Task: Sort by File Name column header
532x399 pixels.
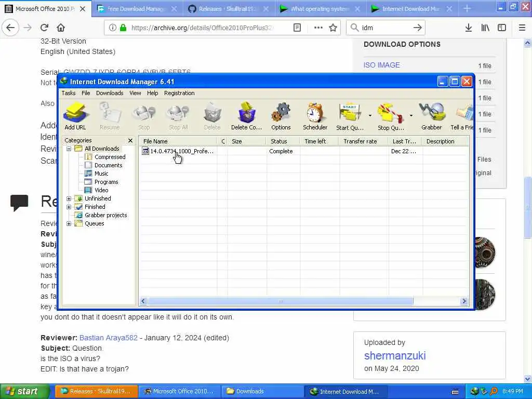Action: [178, 141]
